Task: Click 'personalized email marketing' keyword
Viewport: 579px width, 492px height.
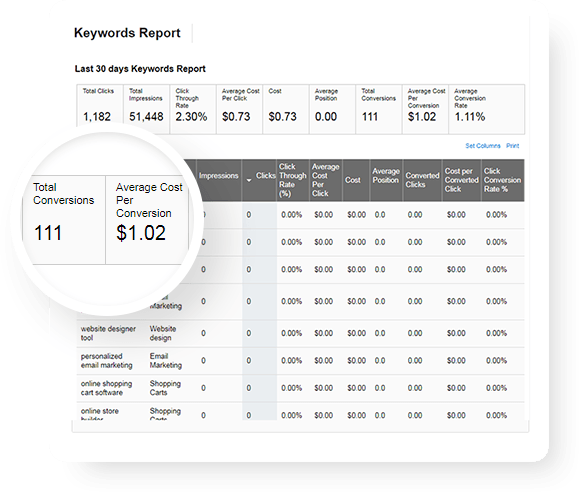Action: (x=106, y=361)
